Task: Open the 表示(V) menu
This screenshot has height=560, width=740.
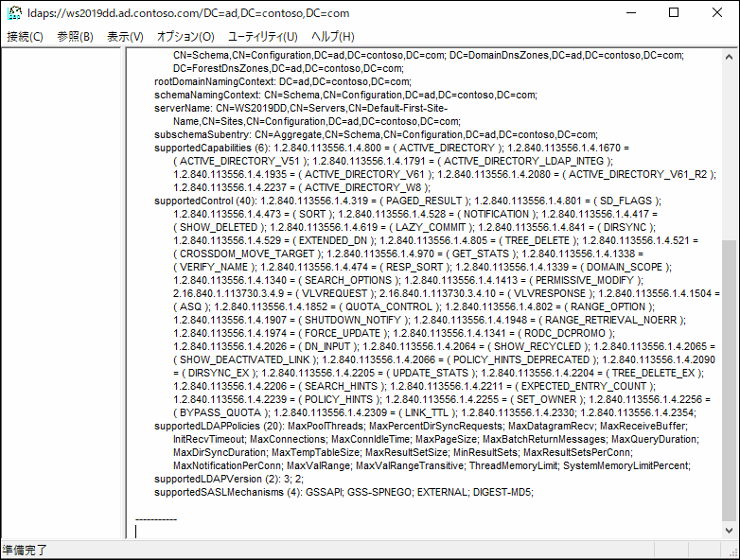Action: tap(125, 36)
